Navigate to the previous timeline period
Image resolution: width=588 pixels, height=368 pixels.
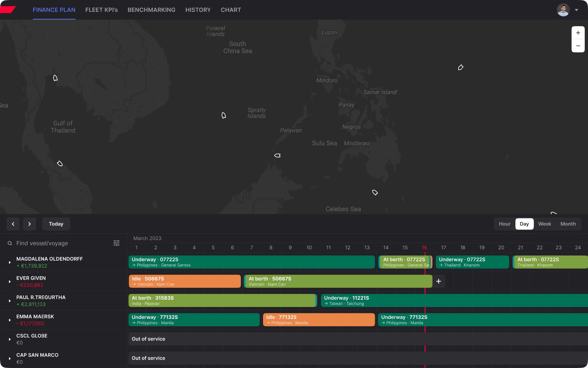coord(13,224)
